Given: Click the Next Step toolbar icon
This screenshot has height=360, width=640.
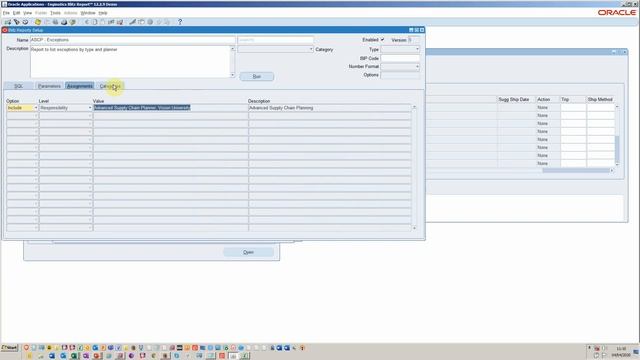Looking at the screenshot, I should [47, 22].
